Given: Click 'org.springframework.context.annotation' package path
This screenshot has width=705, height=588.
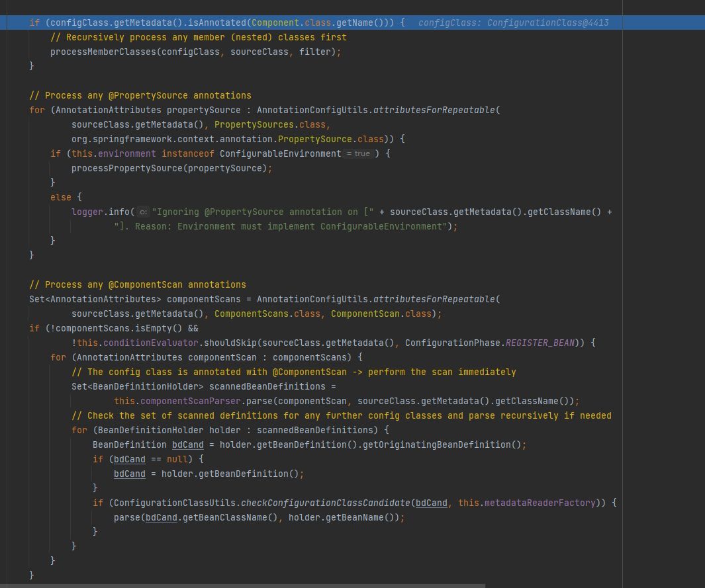Looking at the screenshot, I should coord(172,140).
